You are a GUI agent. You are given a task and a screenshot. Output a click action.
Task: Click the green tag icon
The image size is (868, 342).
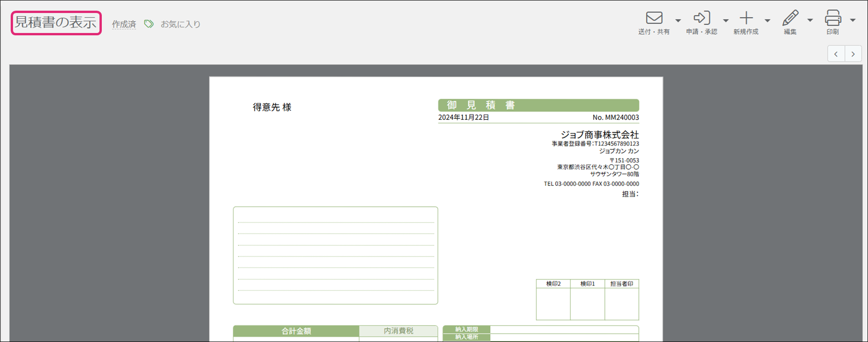149,24
